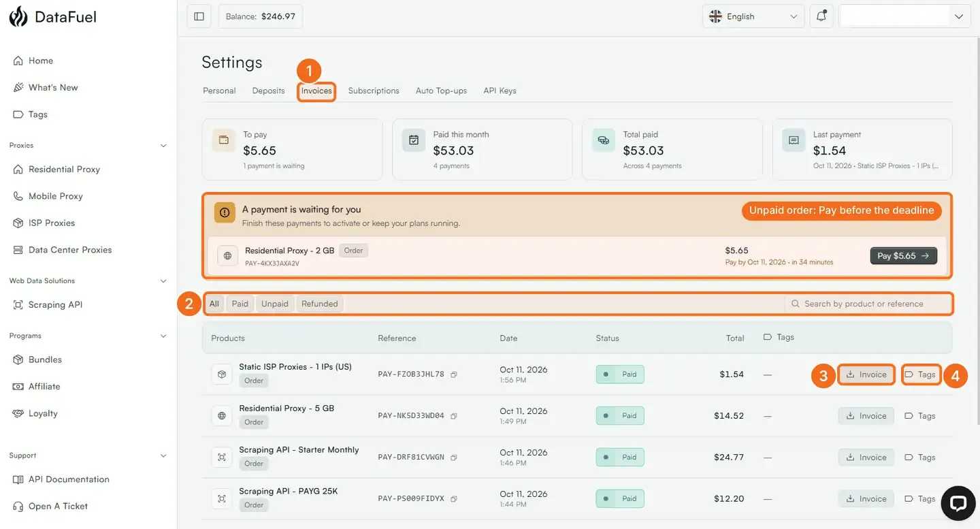Click the ISP Proxies box icon

pyautogui.click(x=18, y=223)
